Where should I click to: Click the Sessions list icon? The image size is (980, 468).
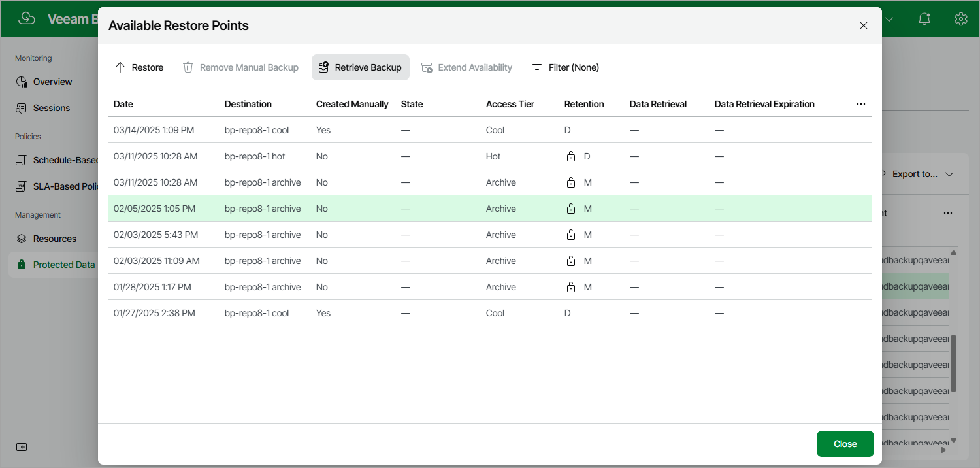click(x=22, y=108)
